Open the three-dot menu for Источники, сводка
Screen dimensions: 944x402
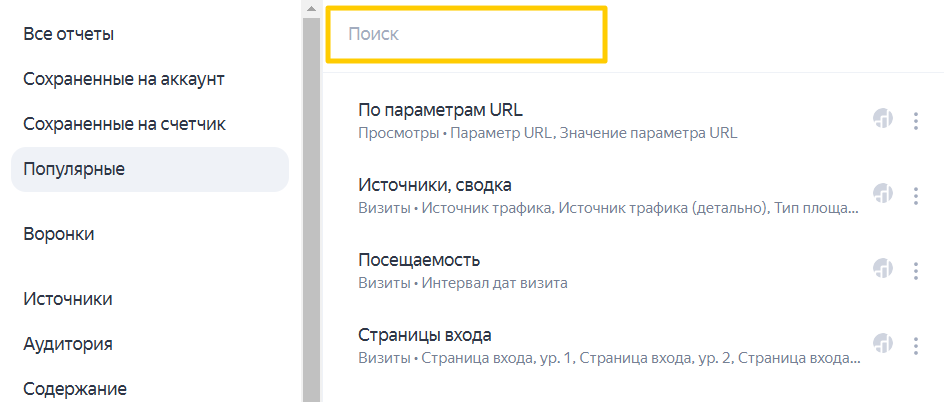point(916,195)
